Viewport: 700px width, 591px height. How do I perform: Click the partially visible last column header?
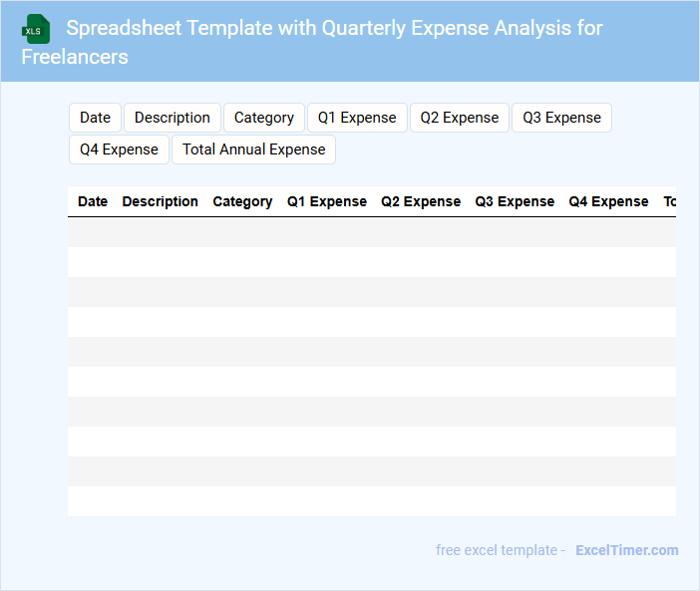(x=669, y=201)
